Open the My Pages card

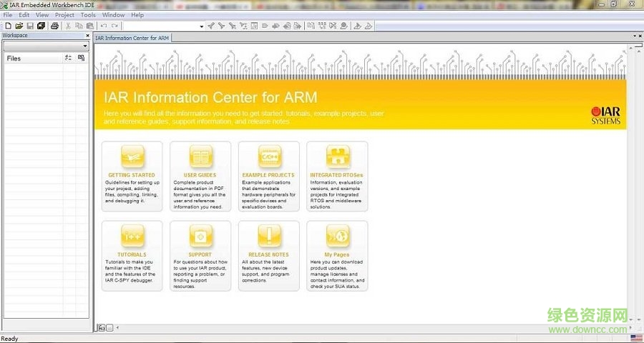pos(337,256)
